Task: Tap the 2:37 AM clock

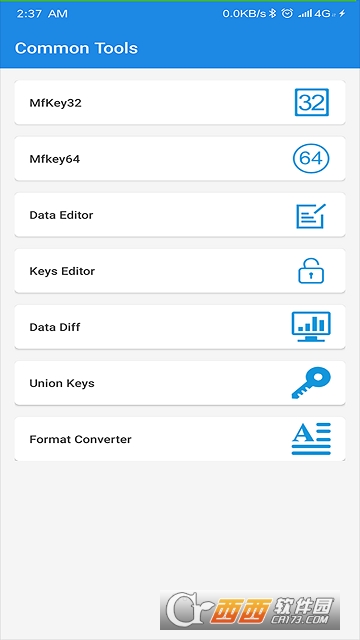Action: 42,13
